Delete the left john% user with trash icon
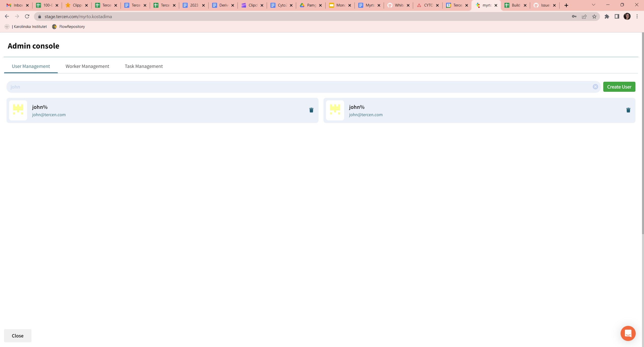This screenshot has height=347, width=644. (x=311, y=110)
